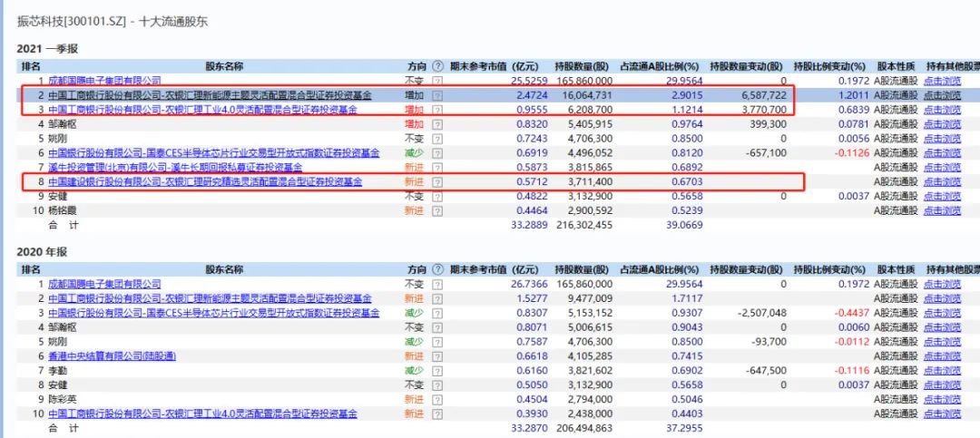The image size is (980, 438).
Task: Click the question-mark icon in 成都国腾 2021 row
Action: pos(437,82)
